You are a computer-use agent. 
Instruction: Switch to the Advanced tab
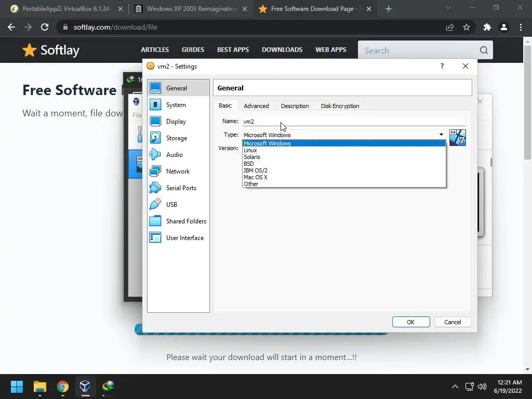[256, 106]
